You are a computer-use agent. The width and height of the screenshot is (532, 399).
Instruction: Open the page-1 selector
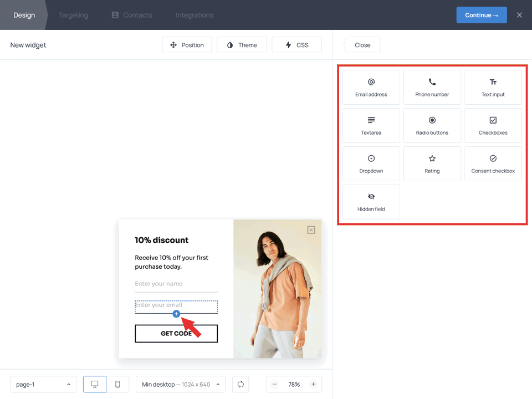(43, 384)
